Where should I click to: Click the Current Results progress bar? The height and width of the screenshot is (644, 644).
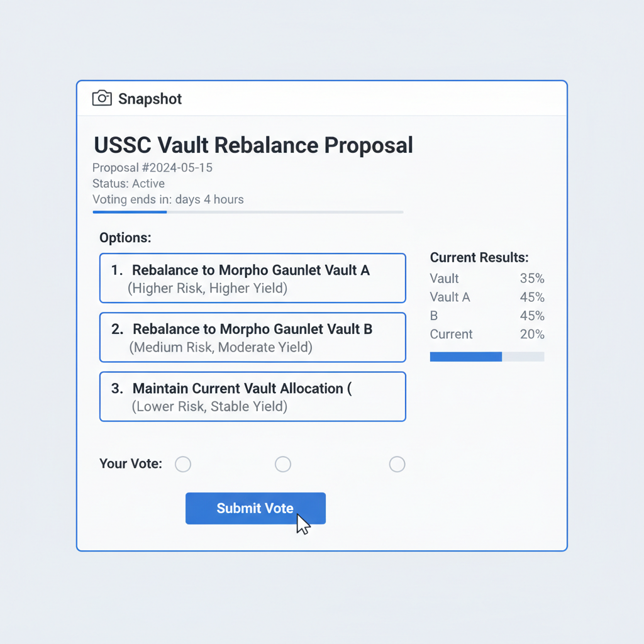(x=487, y=357)
